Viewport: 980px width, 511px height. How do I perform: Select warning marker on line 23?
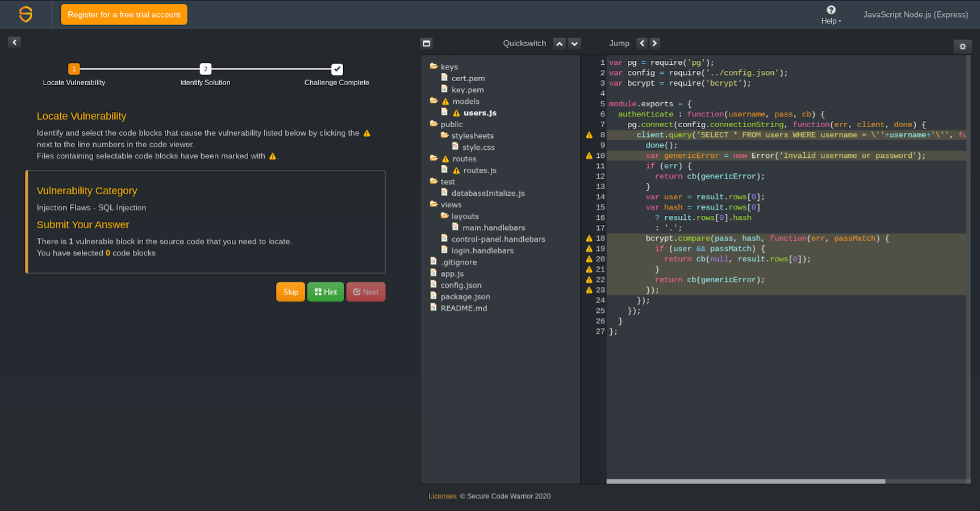coord(589,290)
